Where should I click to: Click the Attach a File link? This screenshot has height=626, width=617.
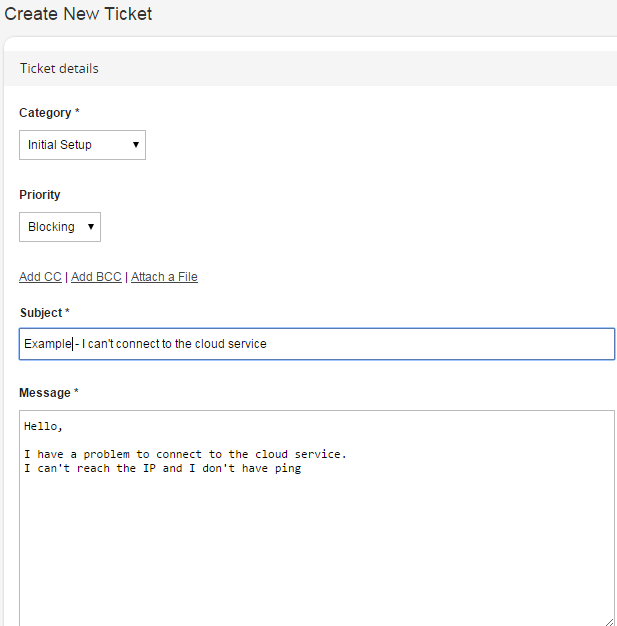(x=164, y=277)
